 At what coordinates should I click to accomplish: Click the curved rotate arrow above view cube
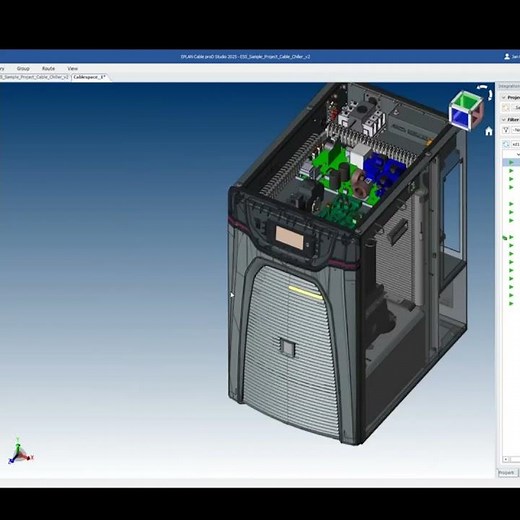482,87
